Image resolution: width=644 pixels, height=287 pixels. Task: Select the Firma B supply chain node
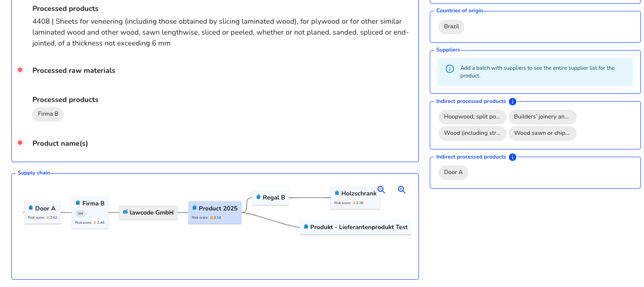click(x=90, y=213)
